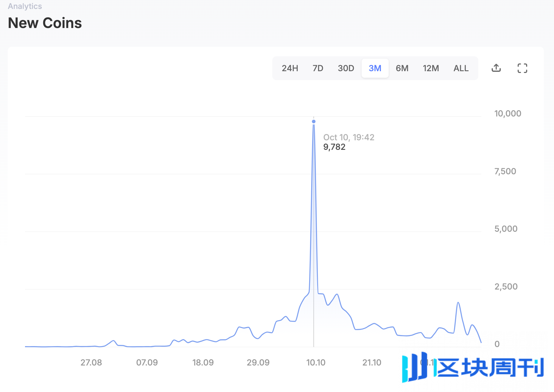554x392 pixels.
Task: Click the 18.09 x-axis date label
Action: tap(203, 363)
